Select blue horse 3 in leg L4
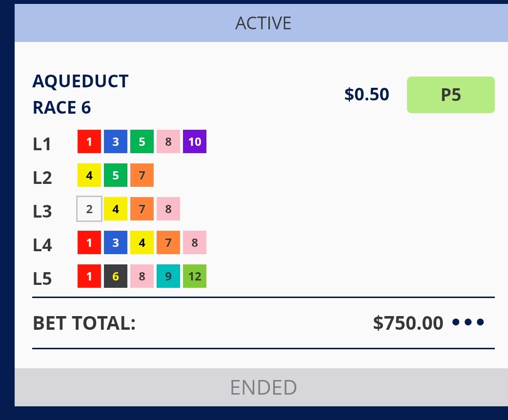The height and width of the screenshot is (420, 508). (x=116, y=242)
